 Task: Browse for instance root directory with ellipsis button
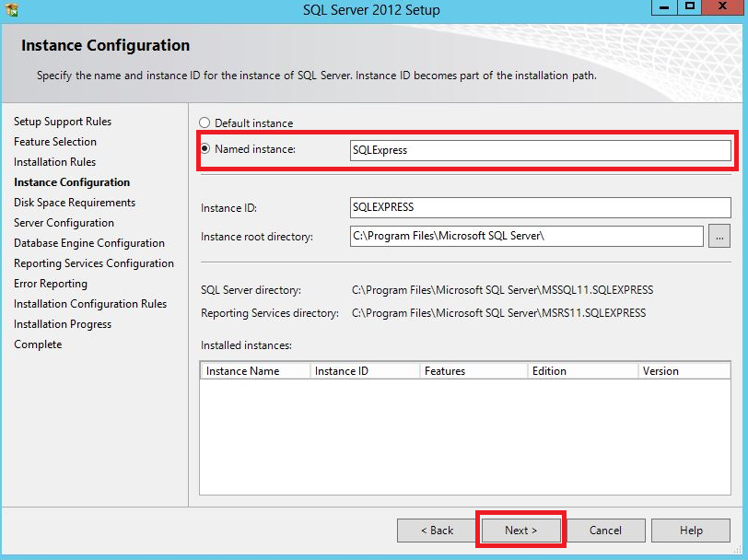coord(719,236)
